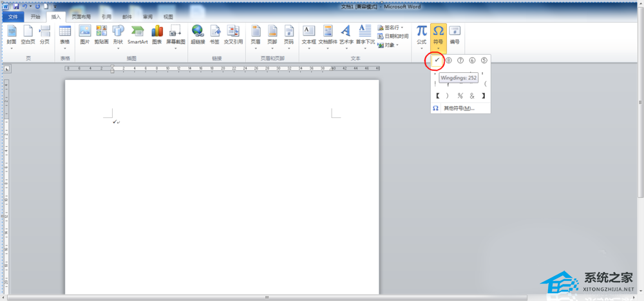This screenshot has height=301, width=644.
Task: Insert a cover page with 封面 icon
Action: 12,36
